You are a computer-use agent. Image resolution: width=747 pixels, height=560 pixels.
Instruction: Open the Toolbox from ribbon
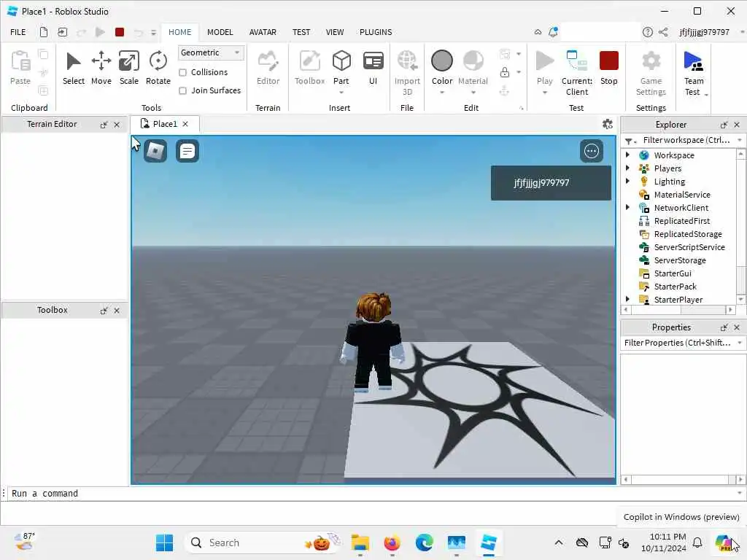pos(309,68)
